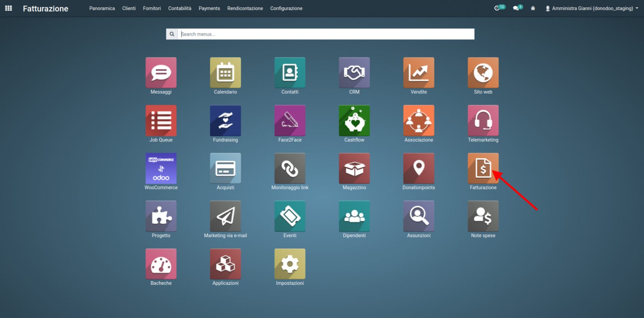
Task: Click the apps grid home icon
Action: pos(8,8)
